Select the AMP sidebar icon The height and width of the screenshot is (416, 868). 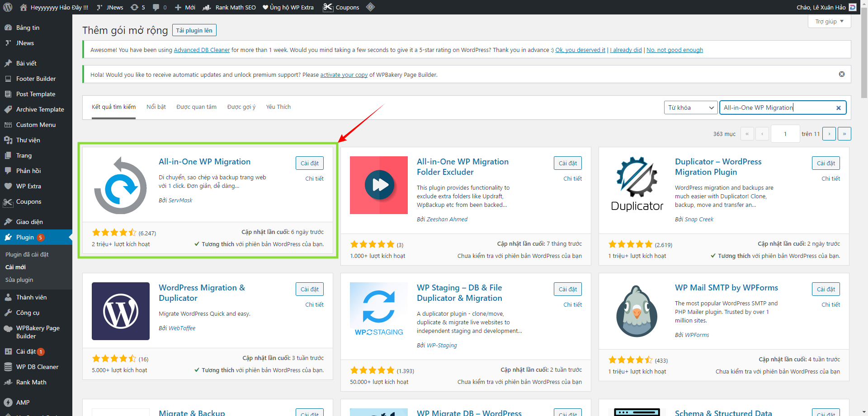8,402
